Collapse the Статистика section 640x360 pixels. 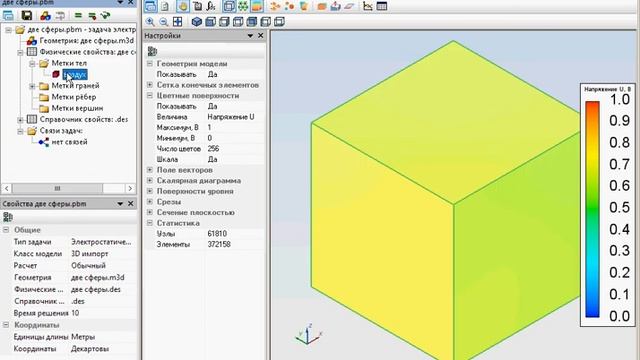pyautogui.click(x=149, y=223)
